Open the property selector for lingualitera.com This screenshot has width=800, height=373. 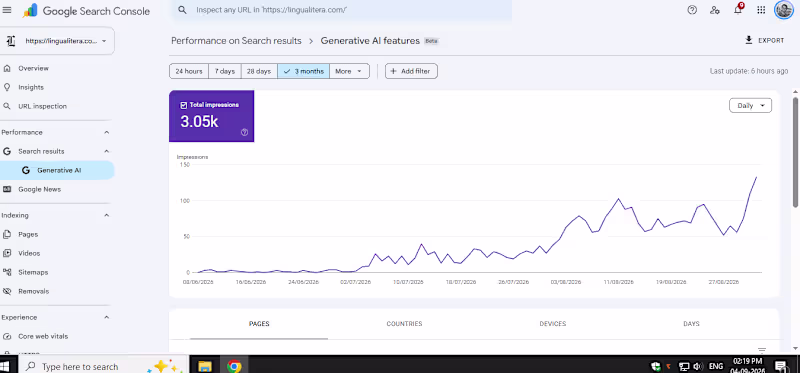tap(58, 41)
